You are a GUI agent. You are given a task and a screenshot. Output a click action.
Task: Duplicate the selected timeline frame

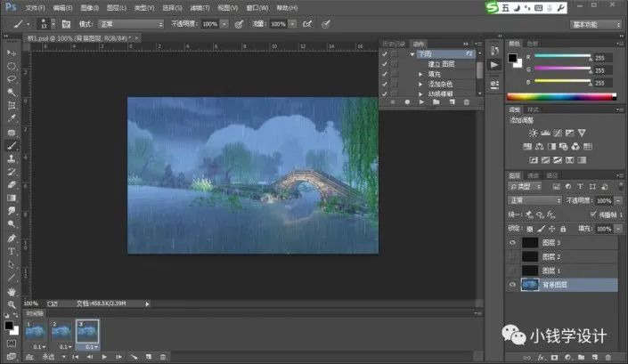(149, 357)
